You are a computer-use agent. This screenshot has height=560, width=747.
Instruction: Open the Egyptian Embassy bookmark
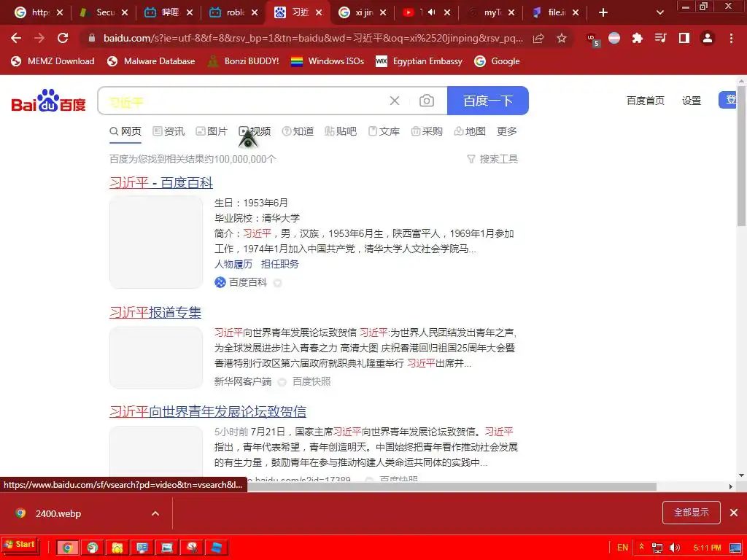coord(419,61)
